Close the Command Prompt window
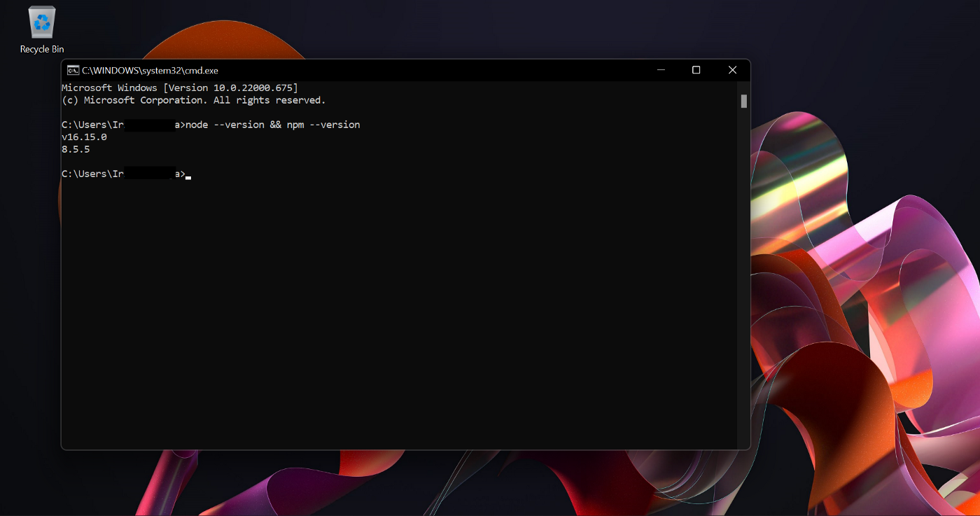Image resolution: width=980 pixels, height=516 pixels. (x=732, y=70)
